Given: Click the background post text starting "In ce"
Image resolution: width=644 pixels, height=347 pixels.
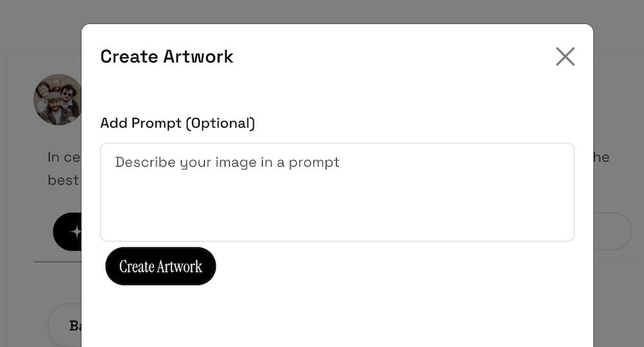Looking at the screenshot, I should tap(64, 157).
